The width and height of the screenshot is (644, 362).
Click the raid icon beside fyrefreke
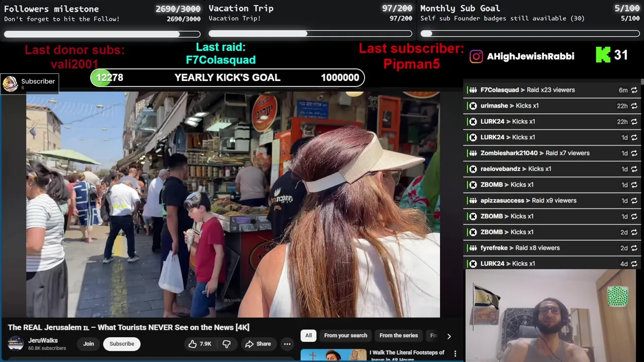click(473, 248)
